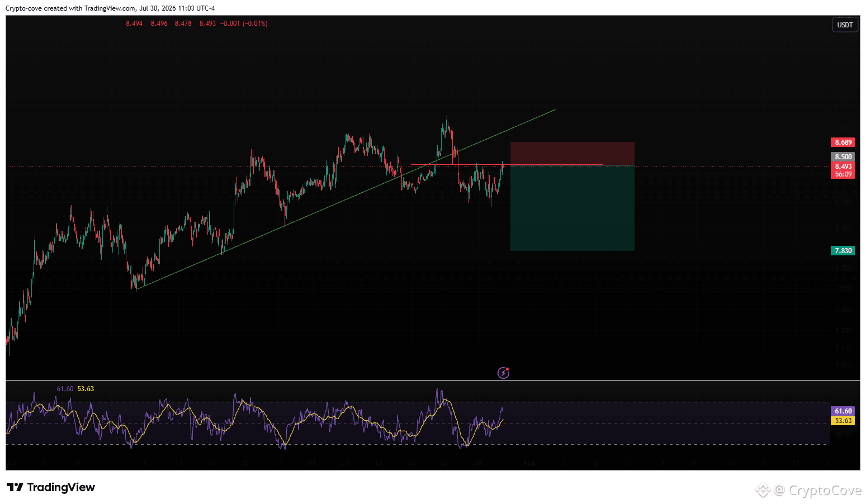Click the 7.700 price scale tick
Screen dimensions: 866x504
[x=843, y=268]
